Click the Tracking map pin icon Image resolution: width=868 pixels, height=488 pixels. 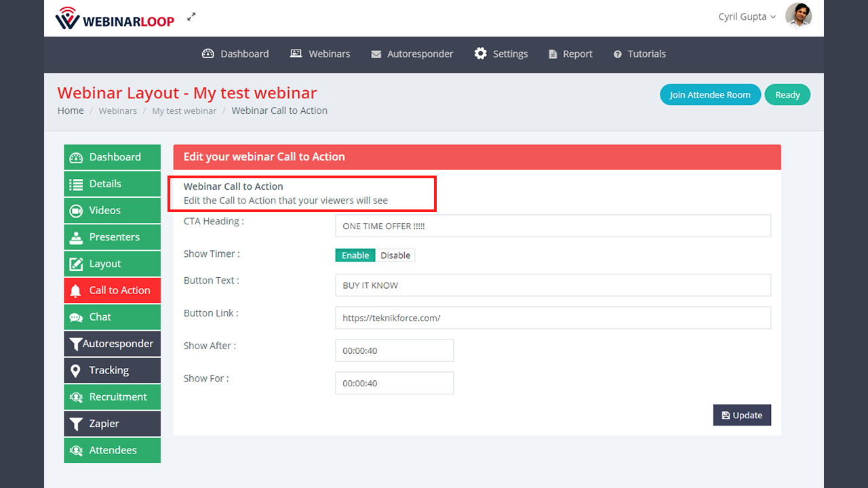76,371
